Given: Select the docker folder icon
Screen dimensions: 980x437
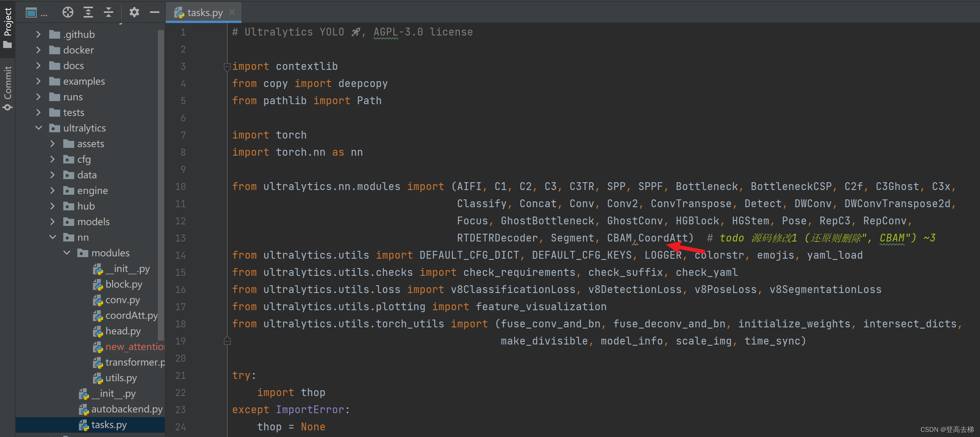Looking at the screenshot, I should point(55,50).
